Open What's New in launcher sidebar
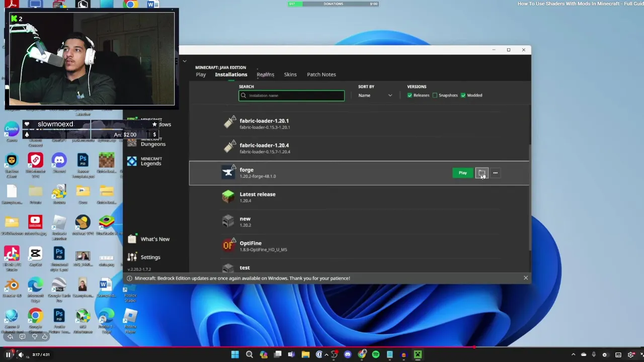The width and height of the screenshot is (644, 362). click(148, 239)
